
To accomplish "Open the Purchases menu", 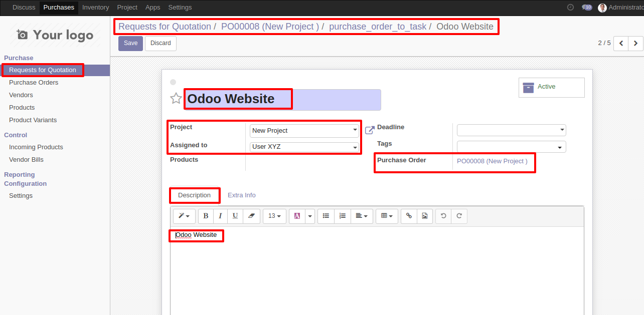I will tap(59, 8).
